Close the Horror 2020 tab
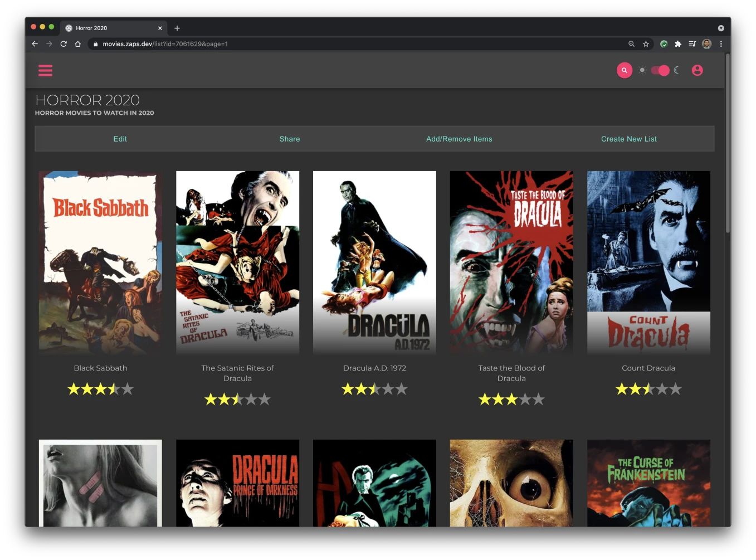Image resolution: width=756 pixels, height=560 pixels. (x=160, y=28)
